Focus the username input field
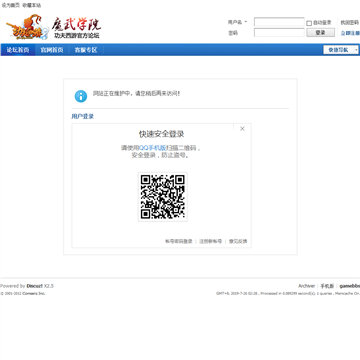Viewport: 360px width, 360px height. pyautogui.click(x=279, y=22)
